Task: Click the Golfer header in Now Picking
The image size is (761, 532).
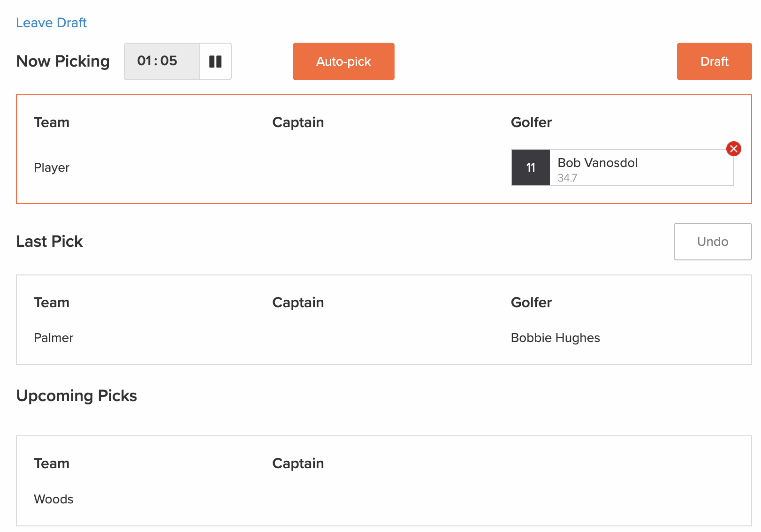Action: click(x=531, y=122)
